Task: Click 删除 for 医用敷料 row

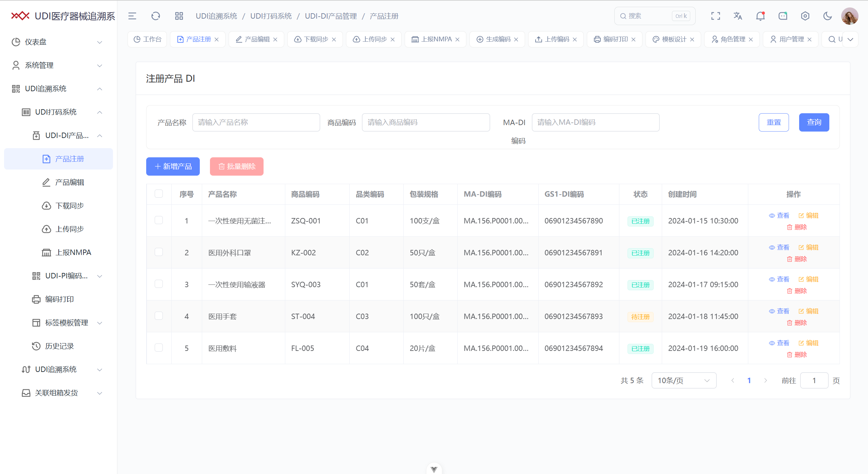Action: 797,355
